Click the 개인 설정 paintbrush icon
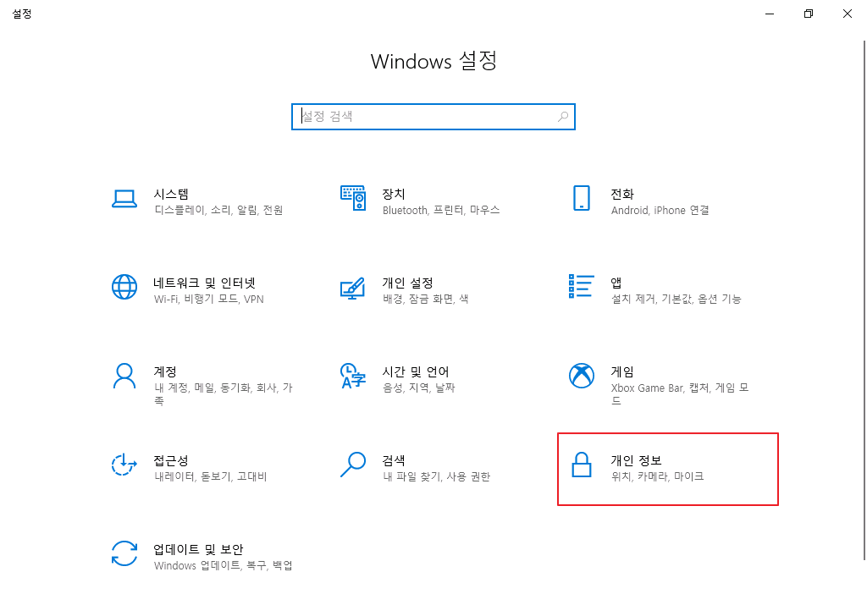Viewport: 867px width, 616px height. tap(353, 288)
